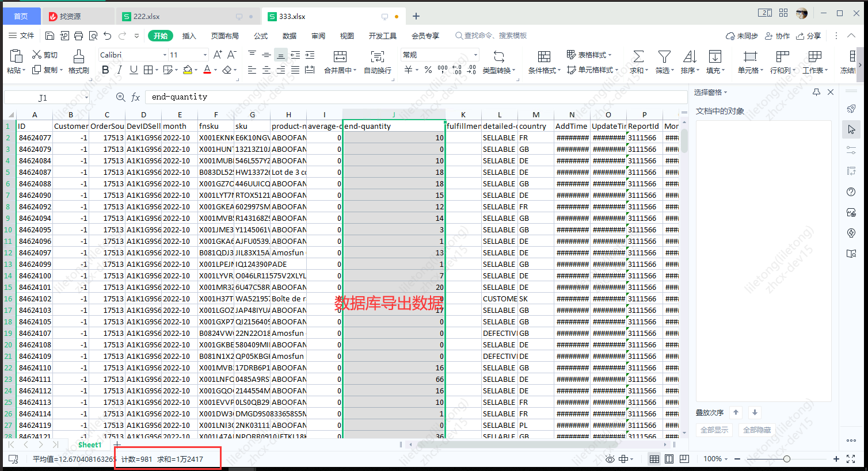Viewport: 868px width, 471px height.
Task: Open the font size dropdown
Action: pos(205,55)
